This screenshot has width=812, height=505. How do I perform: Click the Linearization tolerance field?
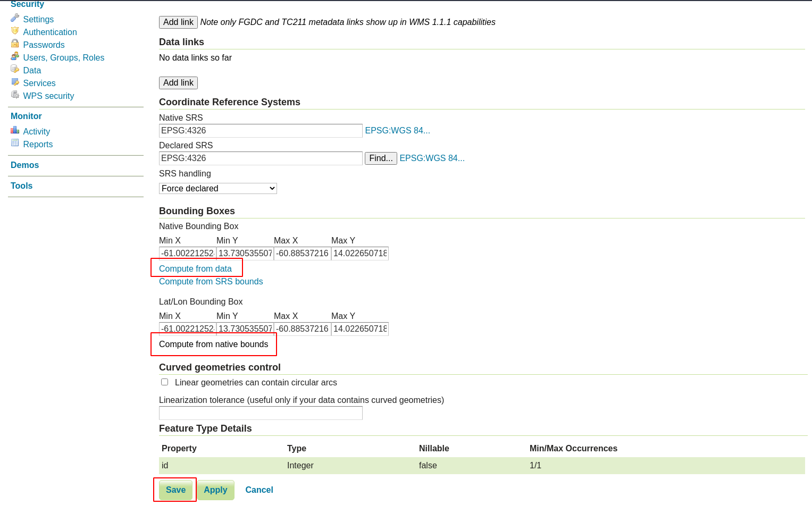pos(261,413)
